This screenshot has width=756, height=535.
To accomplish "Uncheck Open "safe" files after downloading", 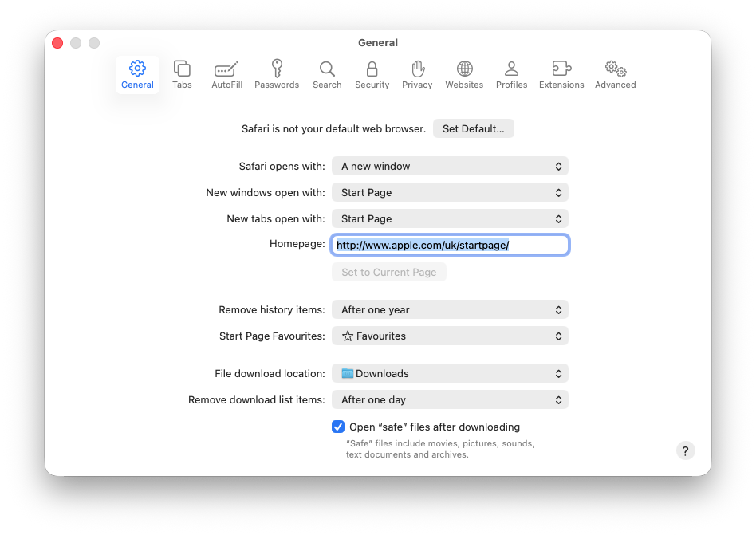I will tap(338, 427).
